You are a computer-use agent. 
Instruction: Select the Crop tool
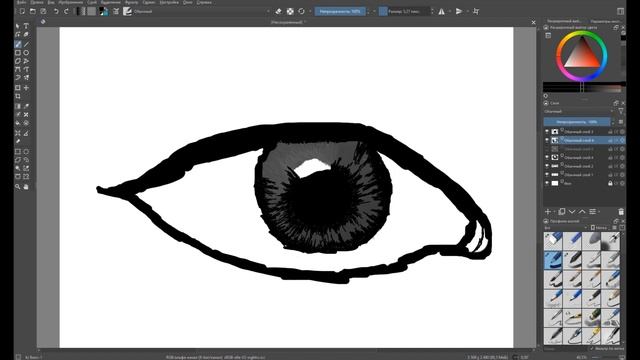(18, 96)
